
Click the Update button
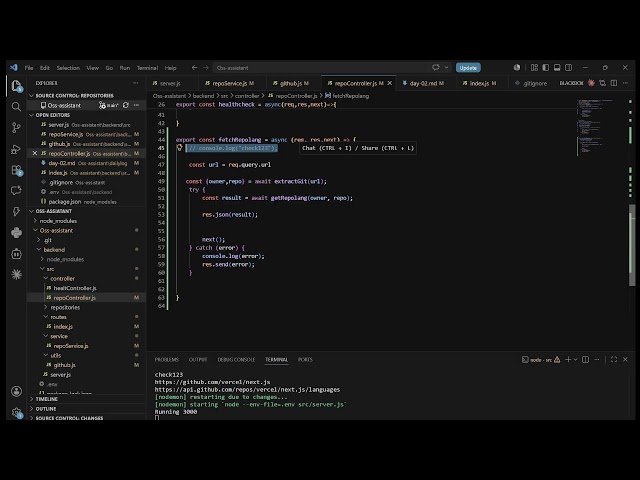[468, 68]
